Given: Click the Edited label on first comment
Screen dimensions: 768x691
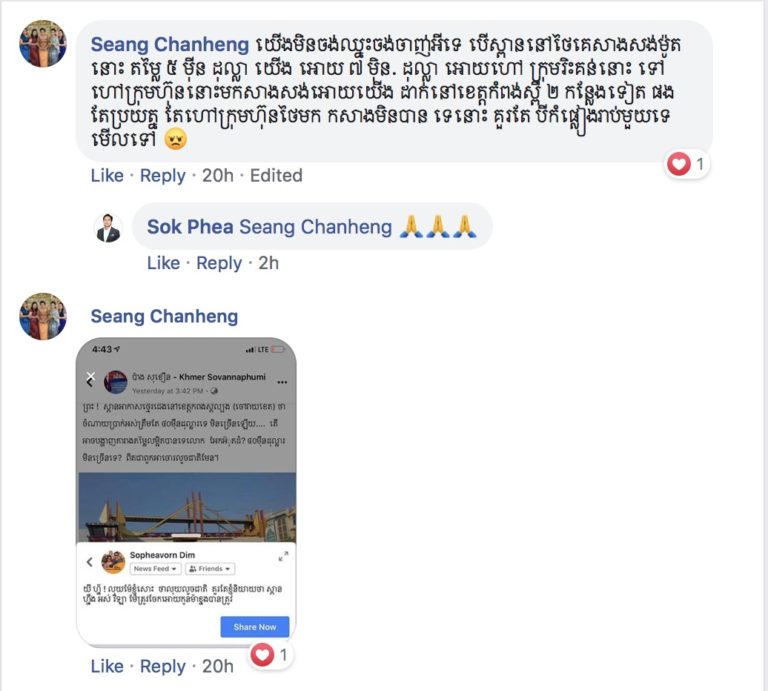Looking at the screenshot, I should click(x=276, y=175).
